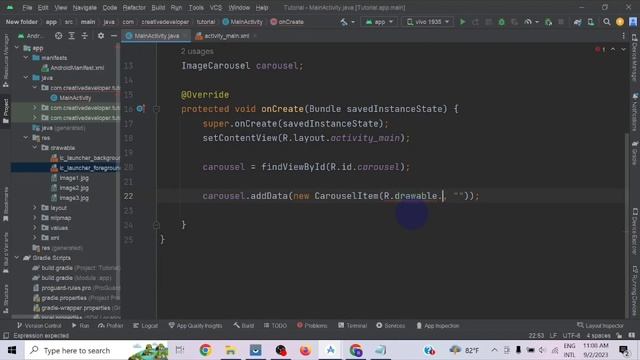640x360 pixels.
Task: Expand all nodes in project panel
Action: click(x=71, y=36)
